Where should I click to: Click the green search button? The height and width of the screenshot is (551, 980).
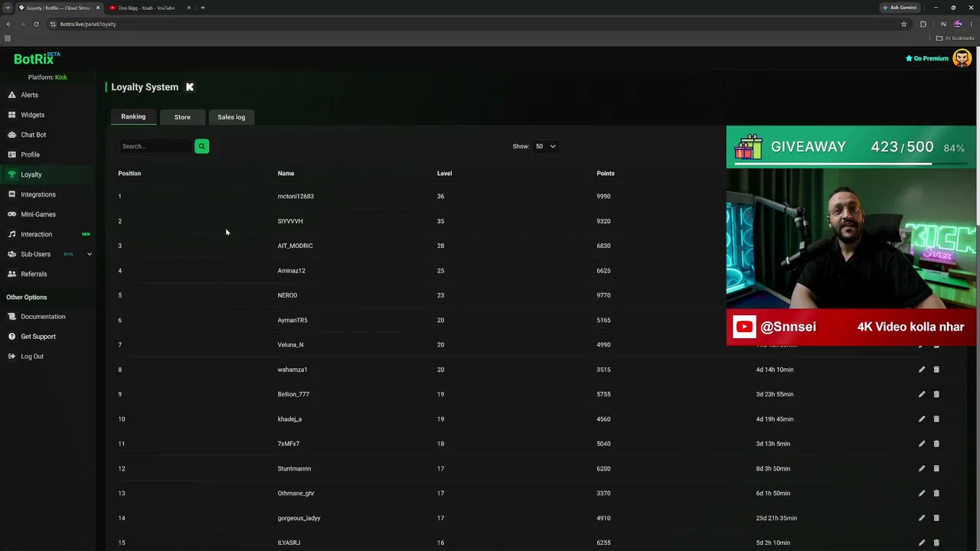[201, 146]
